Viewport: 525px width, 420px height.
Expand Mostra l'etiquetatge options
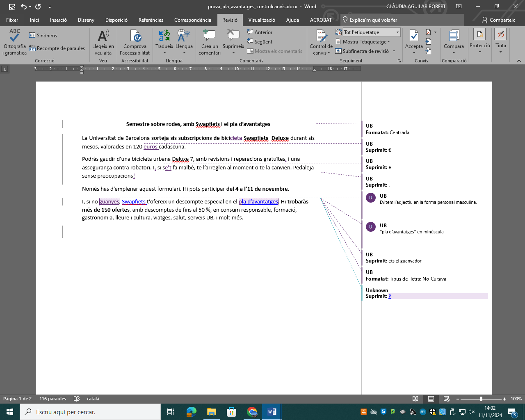(363, 42)
